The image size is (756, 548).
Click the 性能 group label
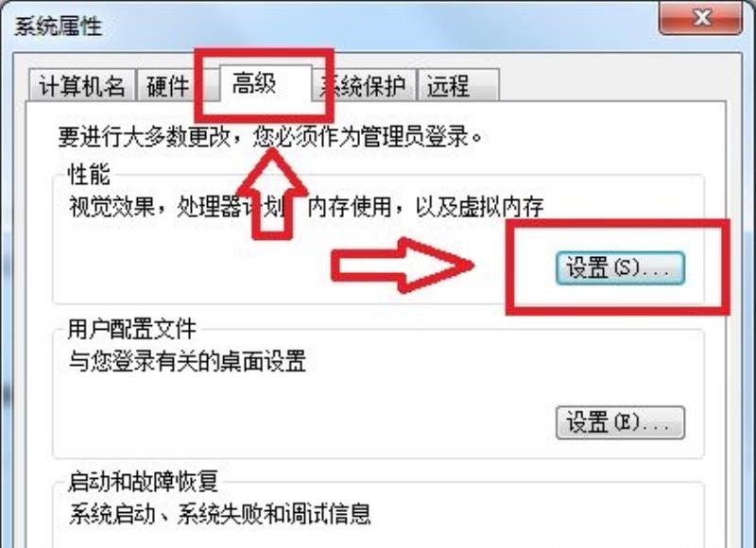(x=89, y=175)
